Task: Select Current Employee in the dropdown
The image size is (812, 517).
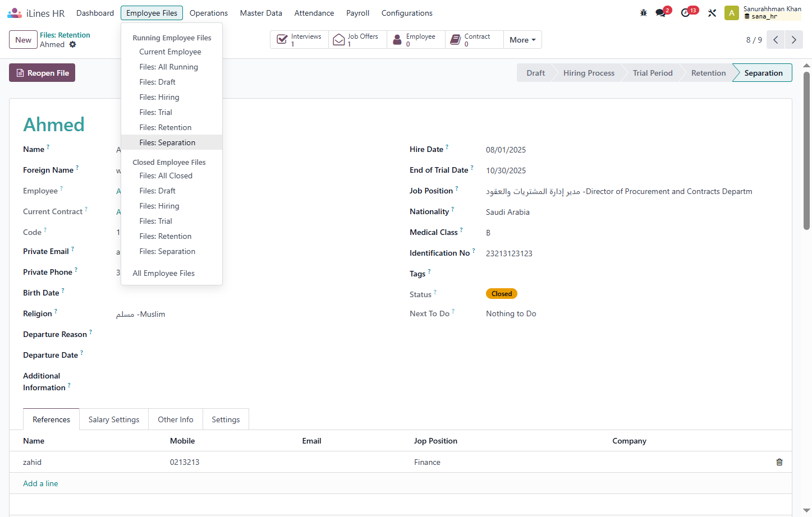Action: [x=172, y=52]
